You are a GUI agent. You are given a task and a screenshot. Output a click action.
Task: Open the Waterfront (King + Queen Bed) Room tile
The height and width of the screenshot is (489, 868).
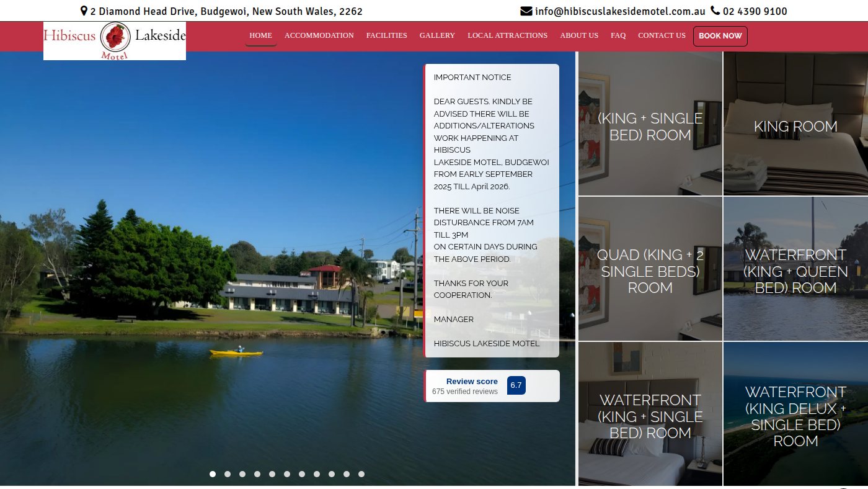tap(795, 269)
